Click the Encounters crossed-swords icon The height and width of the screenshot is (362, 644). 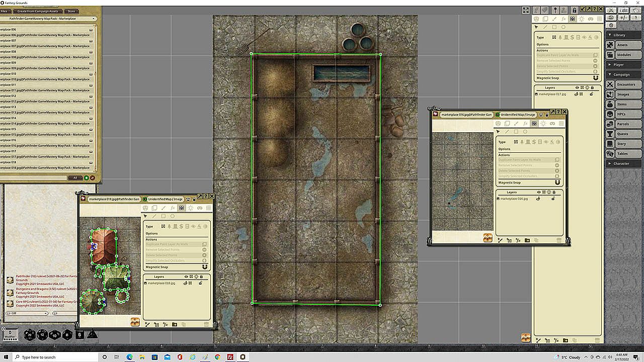[x=610, y=84]
